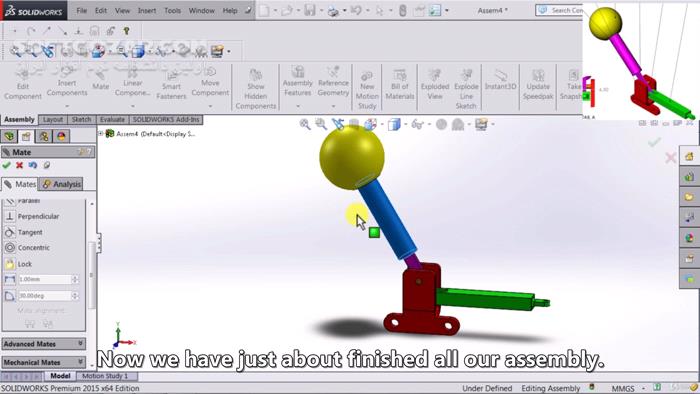700x394 pixels.
Task: Switch to the SOLIDWORKS Add-Ins tab
Action: point(166,120)
